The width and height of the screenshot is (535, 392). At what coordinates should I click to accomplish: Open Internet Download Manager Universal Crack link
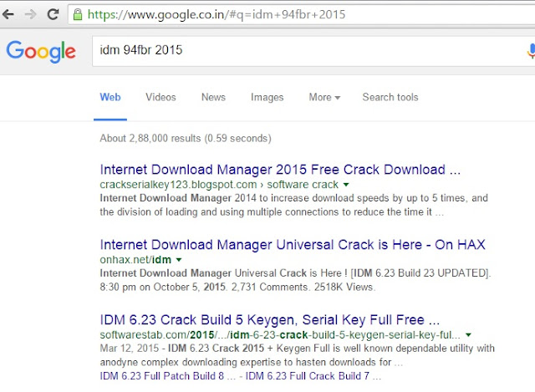(293, 245)
